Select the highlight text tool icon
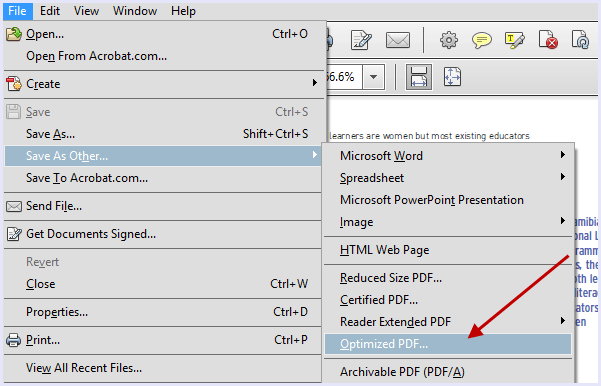This screenshot has height=386, width=601. coord(515,40)
